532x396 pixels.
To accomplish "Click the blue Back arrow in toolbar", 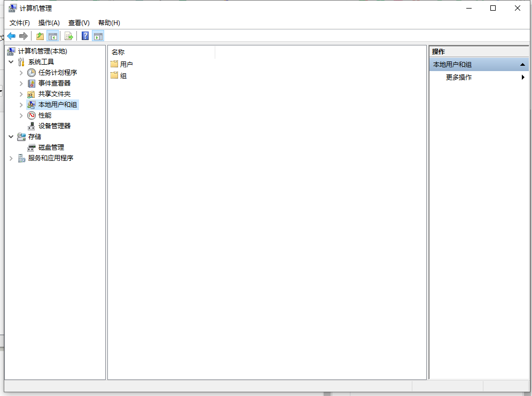I will 11,36.
